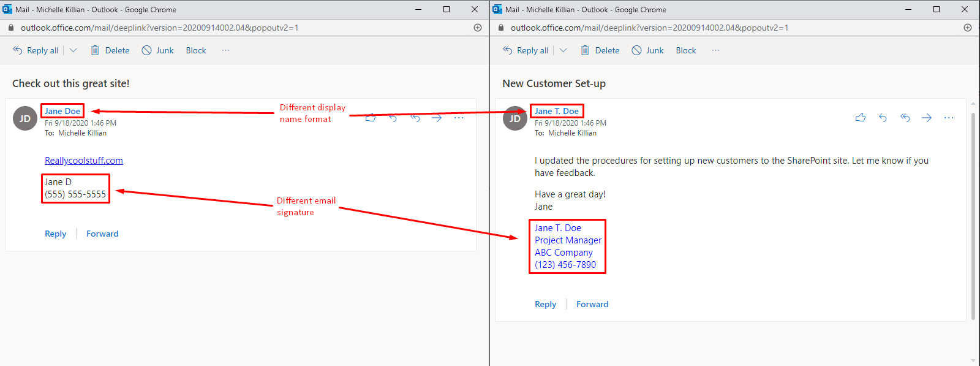
Task: Open toolbar overflow ellipsis after Block in right window
Action: point(715,50)
